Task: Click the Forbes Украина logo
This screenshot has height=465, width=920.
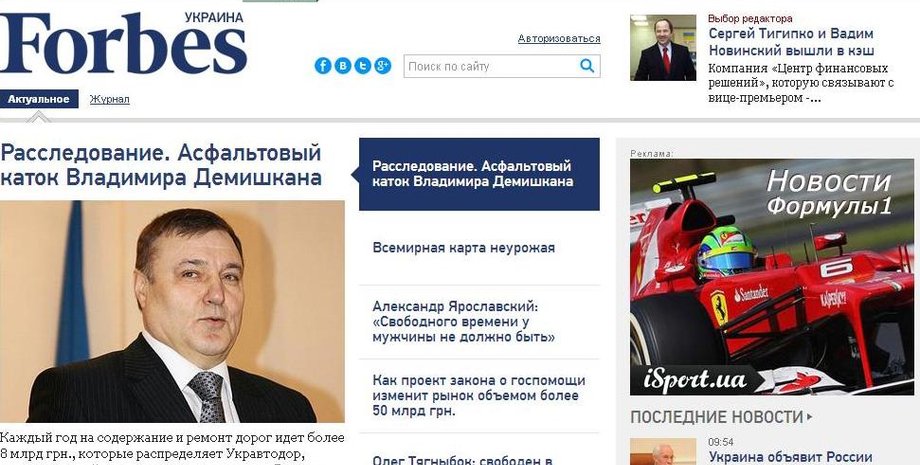Action: click(x=123, y=43)
